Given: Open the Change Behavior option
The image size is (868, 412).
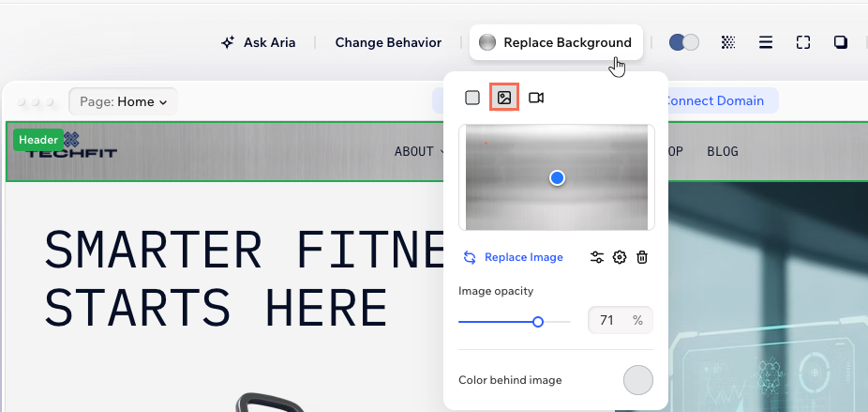Looking at the screenshot, I should (388, 42).
